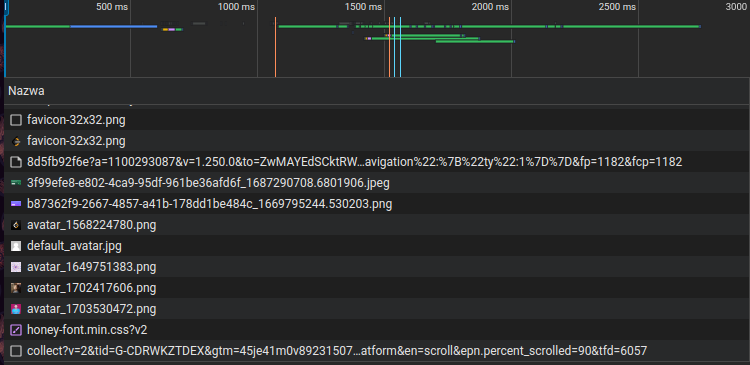750x365 pixels.
Task: Click the avatar_1702417606.png thumbnail icon
Action: click(16, 288)
